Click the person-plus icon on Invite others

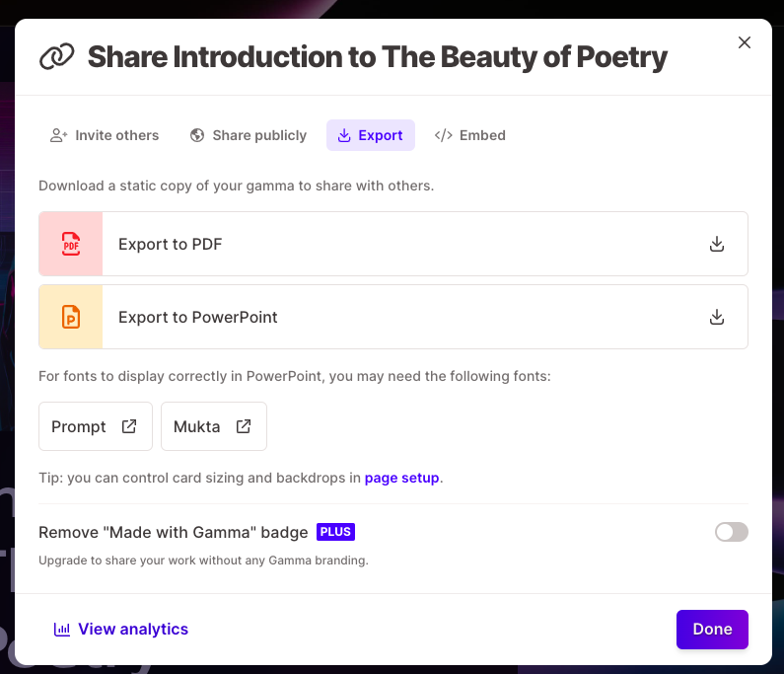(58, 135)
